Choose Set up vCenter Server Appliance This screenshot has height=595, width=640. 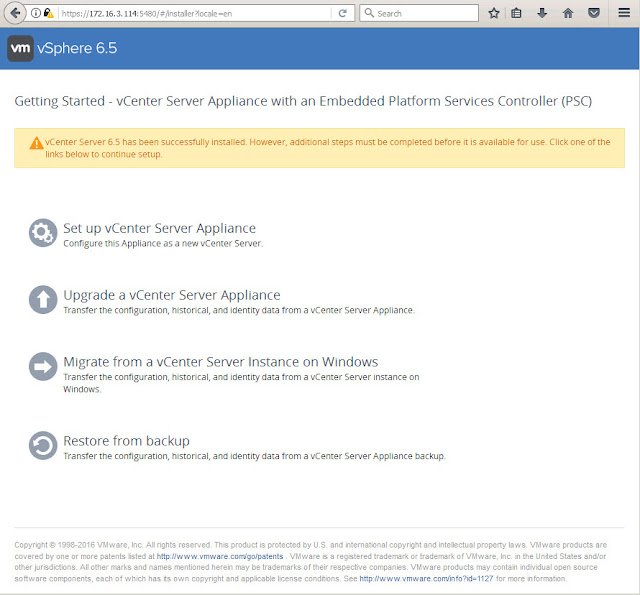[x=160, y=228]
